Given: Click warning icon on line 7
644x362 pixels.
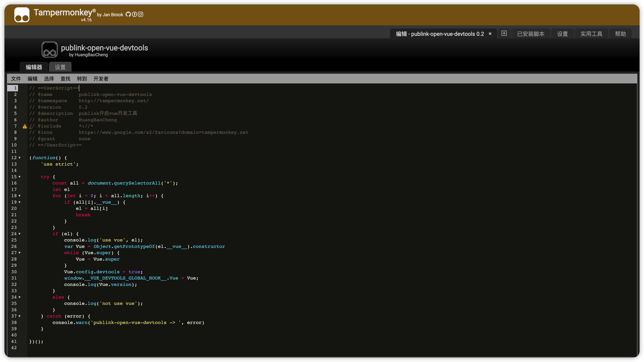Looking at the screenshot, I should (25, 126).
